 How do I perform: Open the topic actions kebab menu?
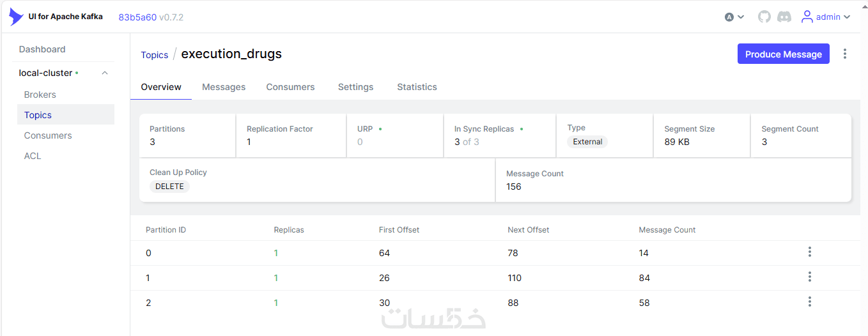coord(845,54)
